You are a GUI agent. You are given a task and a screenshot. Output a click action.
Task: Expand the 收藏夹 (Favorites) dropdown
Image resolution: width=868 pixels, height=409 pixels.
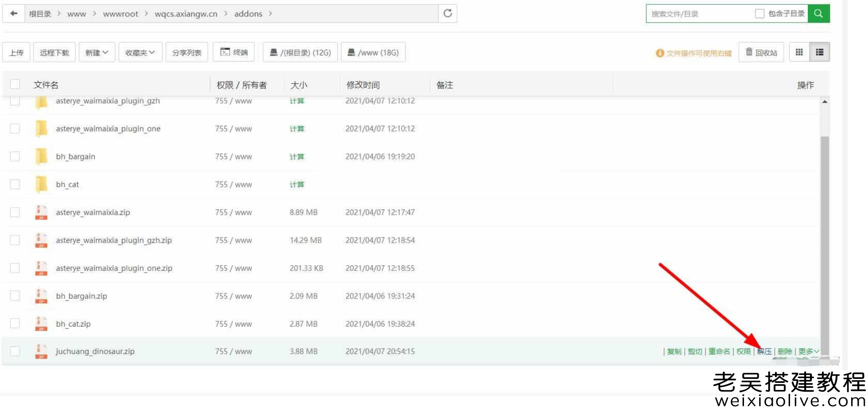pos(140,52)
